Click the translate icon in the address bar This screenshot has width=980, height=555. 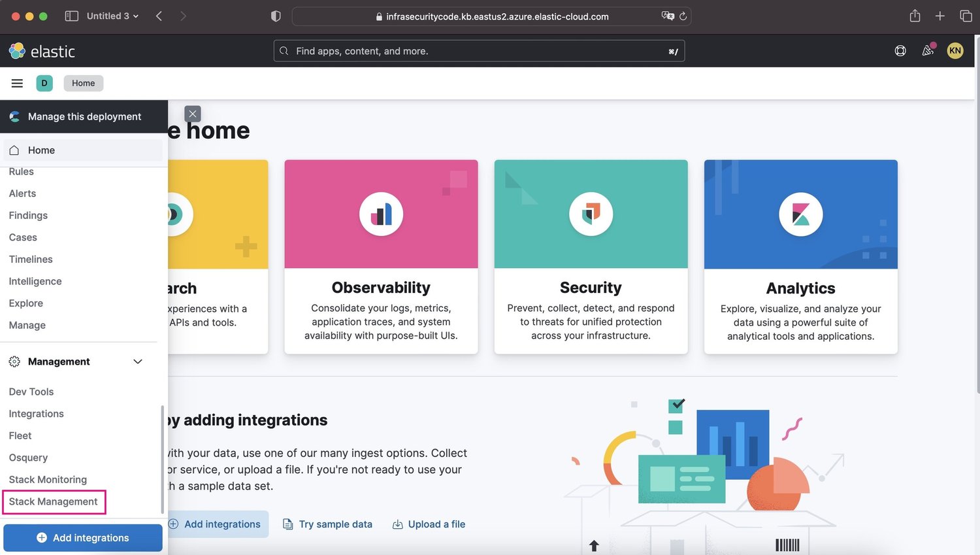[668, 16]
